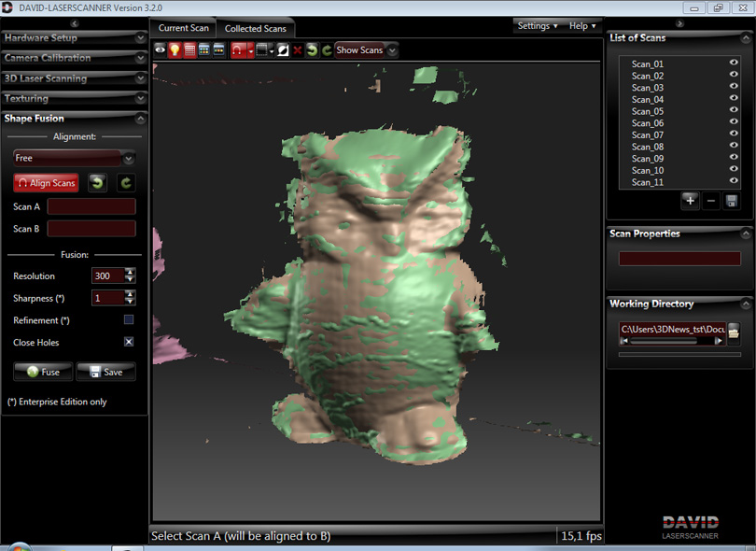Toggle the light bulb lighting icon
This screenshot has height=551, width=756.
[x=175, y=50]
